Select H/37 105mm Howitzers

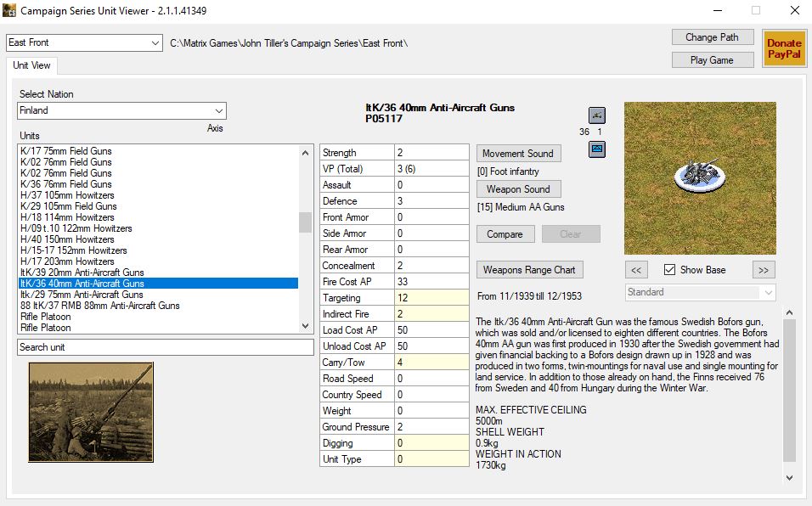[159, 195]
